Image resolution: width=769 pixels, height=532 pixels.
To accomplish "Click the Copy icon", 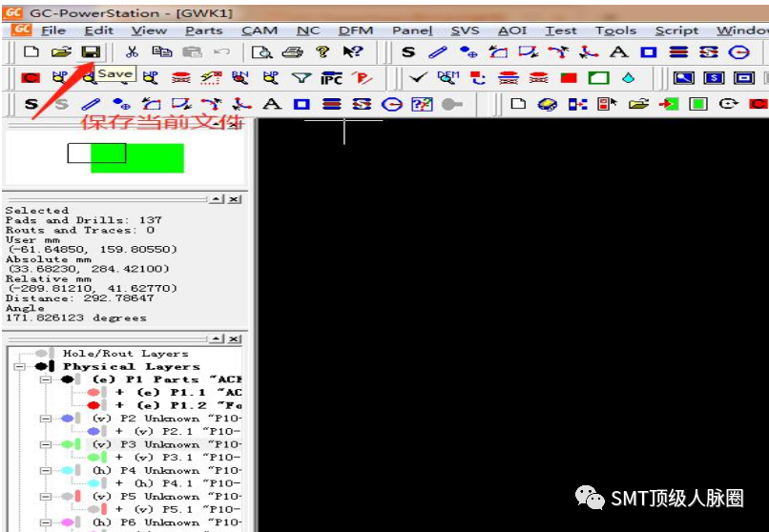I will coord(161,51).
